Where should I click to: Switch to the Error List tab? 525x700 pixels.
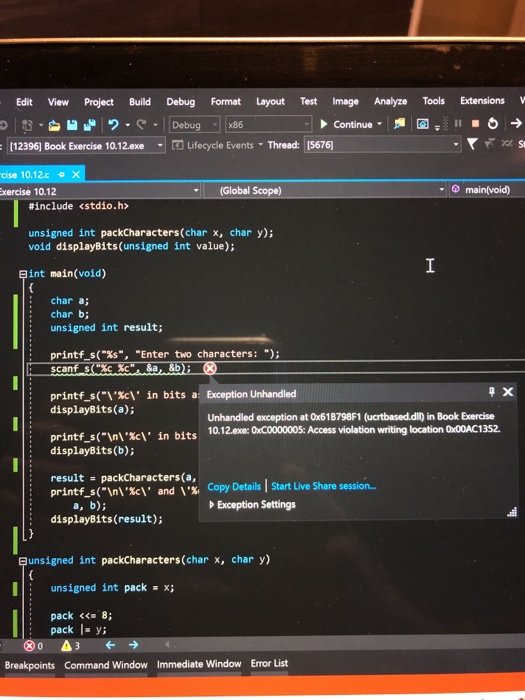269,663
